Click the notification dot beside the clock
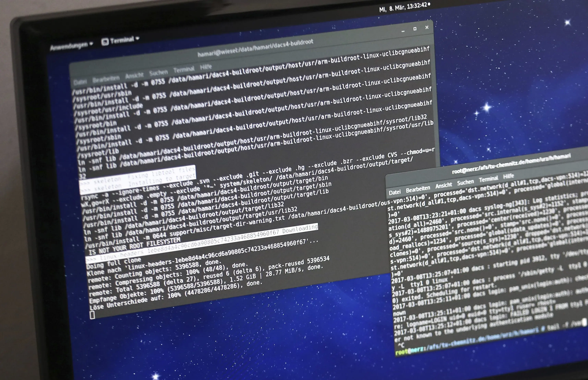This screenshot has height=380, width=588. [429, 4]
